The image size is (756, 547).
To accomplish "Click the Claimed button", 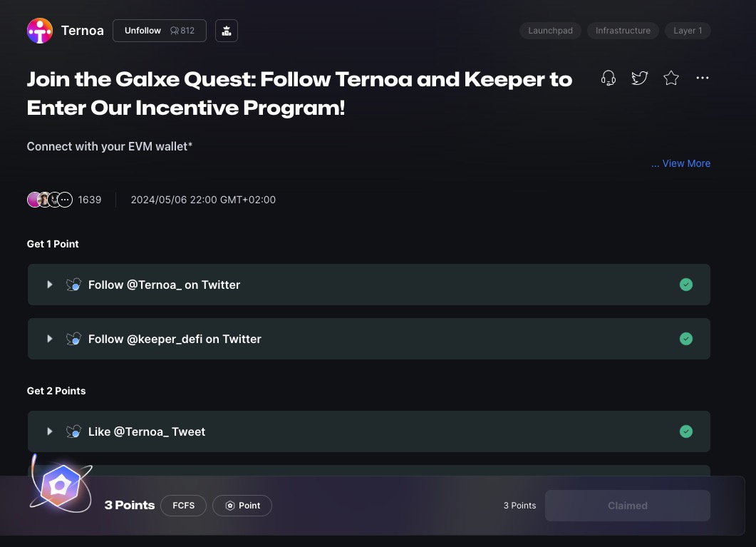I will click(627, 506).
